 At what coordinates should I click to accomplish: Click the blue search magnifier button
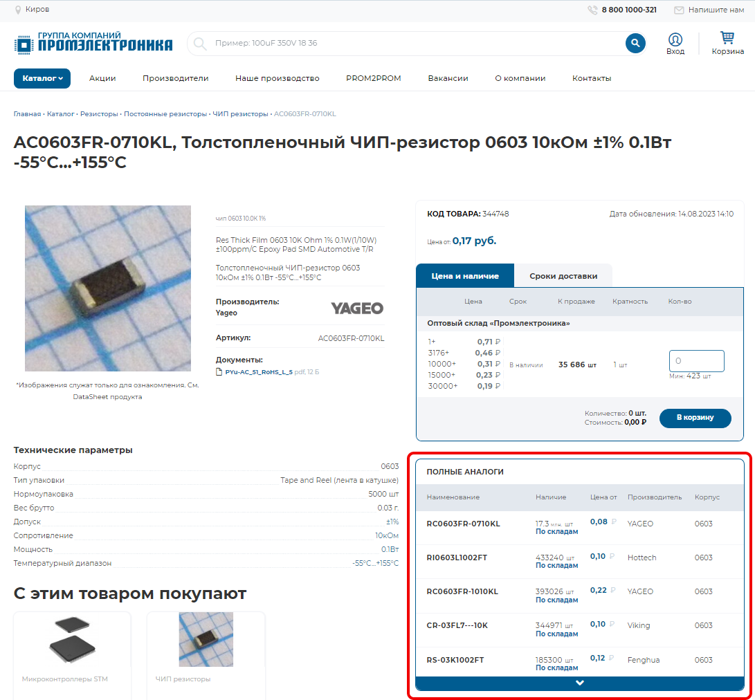(x=635, y=44)
